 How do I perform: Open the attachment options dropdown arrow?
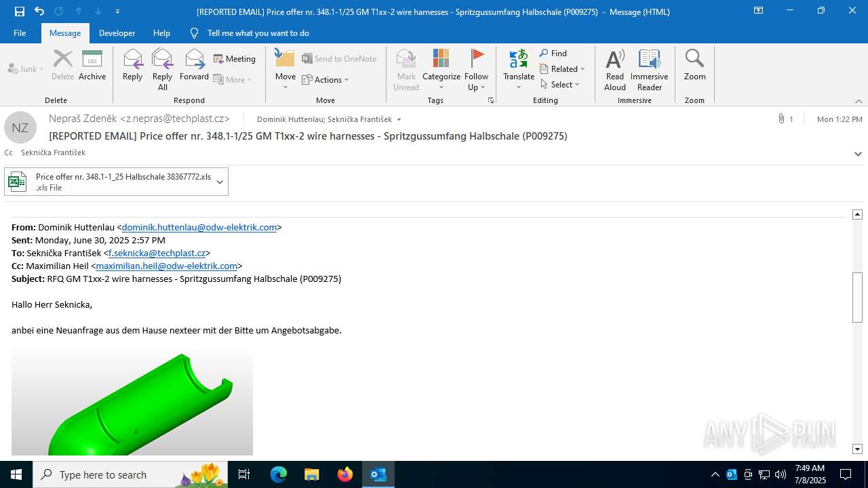point(220,182)
